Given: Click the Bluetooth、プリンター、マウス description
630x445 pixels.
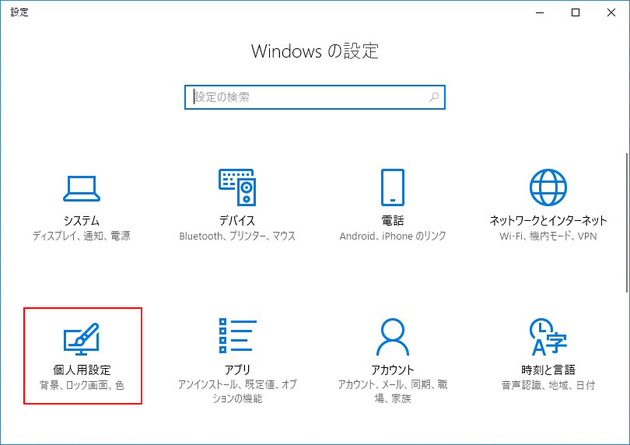Looking at the screenshot, I should (x=237, y=236).
